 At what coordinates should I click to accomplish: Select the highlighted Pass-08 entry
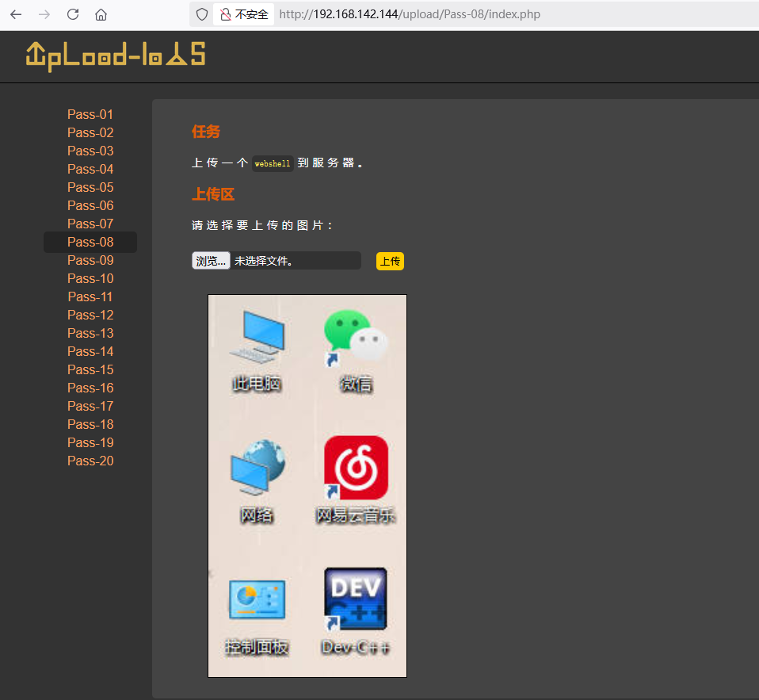[90, 242]
